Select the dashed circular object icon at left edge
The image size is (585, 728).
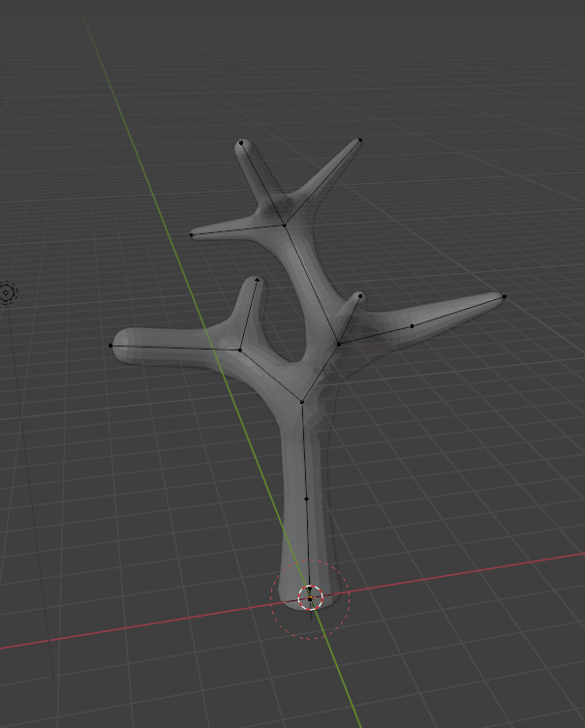[7, 291]
